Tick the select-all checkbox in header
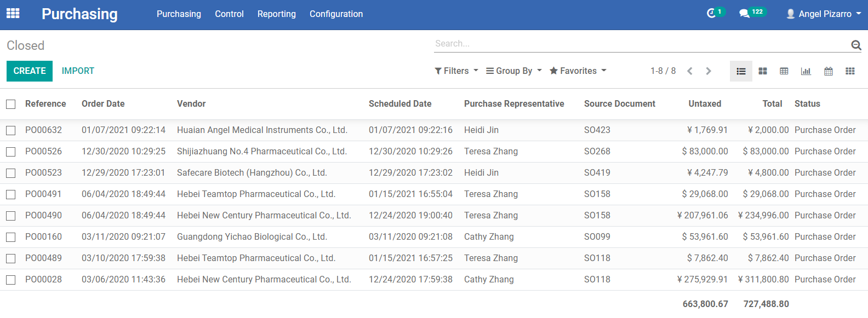The height and width of the screenshot is (318, 868). 11,104
